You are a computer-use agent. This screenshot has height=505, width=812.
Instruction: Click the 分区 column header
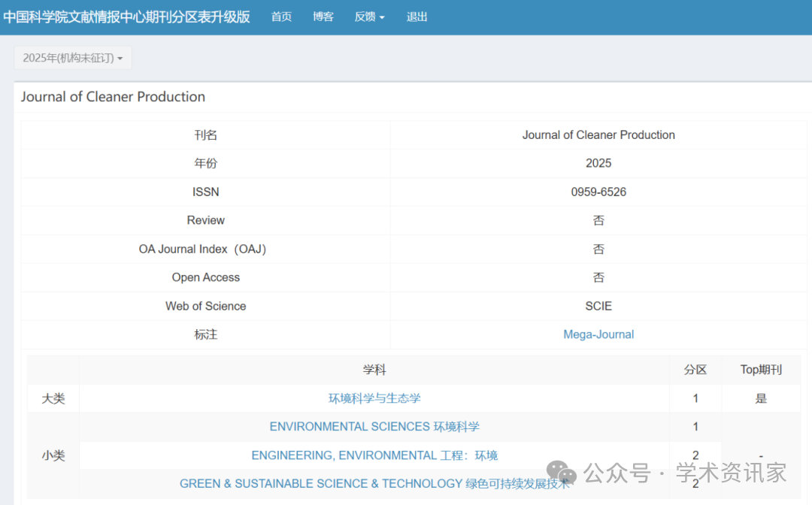tap(695, 370)
